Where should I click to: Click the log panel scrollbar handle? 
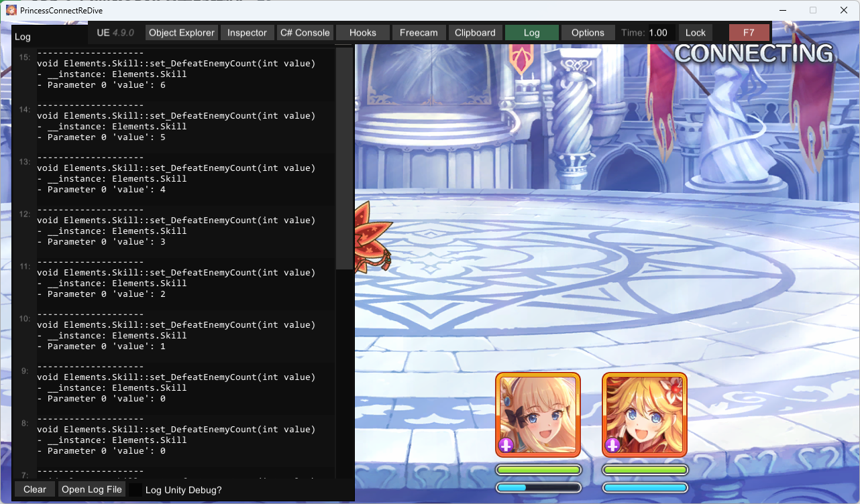[x=344, y=158]
